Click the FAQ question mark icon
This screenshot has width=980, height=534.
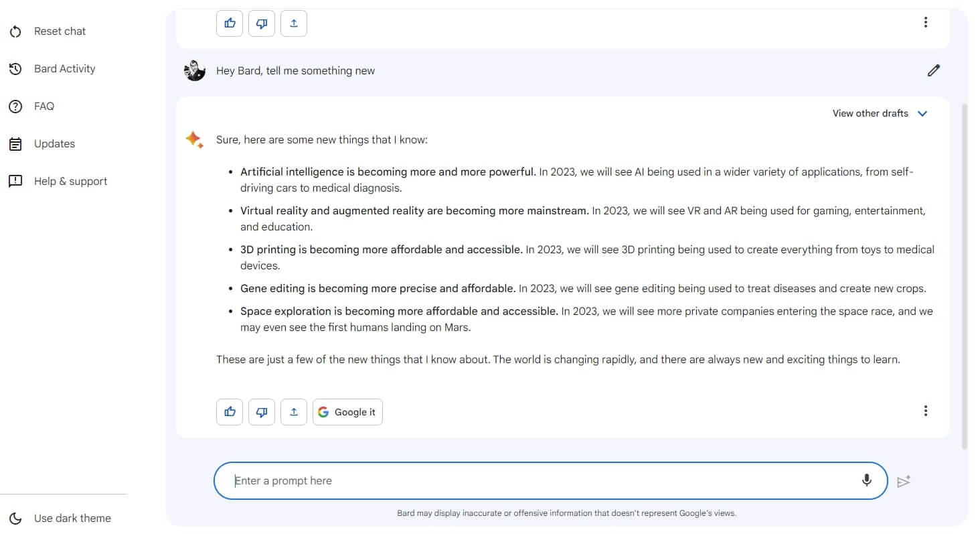tap(15, 106)
